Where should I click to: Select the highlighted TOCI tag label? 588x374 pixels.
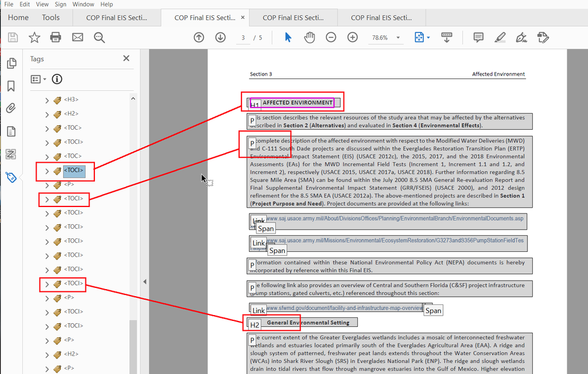click(74, 170)
